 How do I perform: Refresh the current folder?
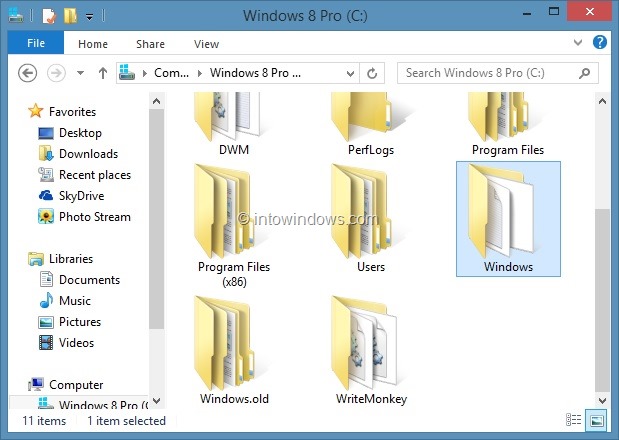[372, 73]
